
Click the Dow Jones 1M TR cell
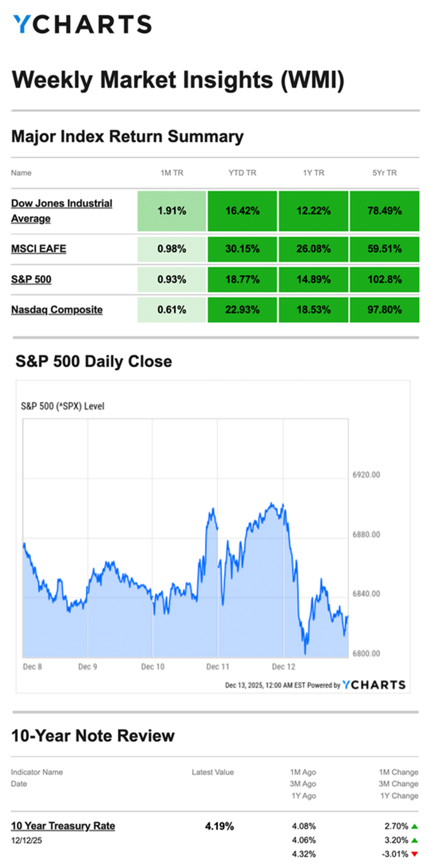coord(172,211)
